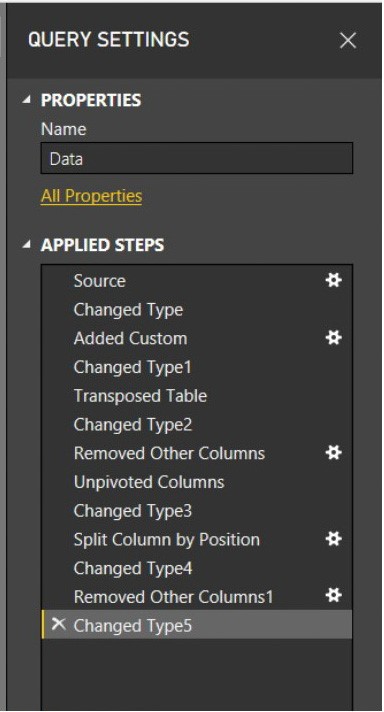Select the Source step
Viewport: 384px width, 712px height.
click(x=197, y=281)
